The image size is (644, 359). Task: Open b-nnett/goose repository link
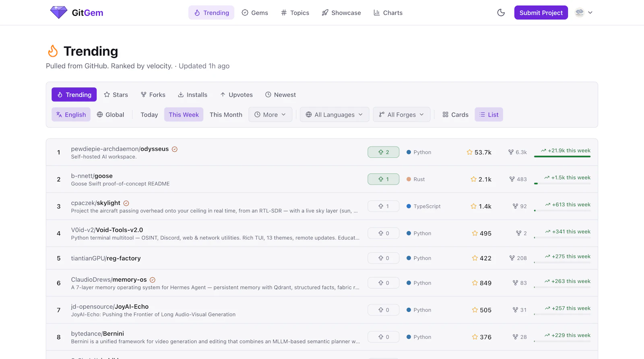click(92, 176)
